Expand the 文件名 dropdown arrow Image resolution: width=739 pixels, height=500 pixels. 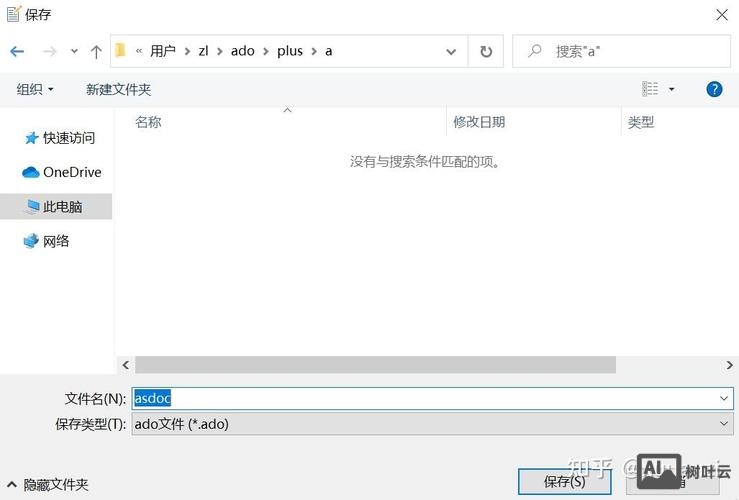click(x=724, y=399)
